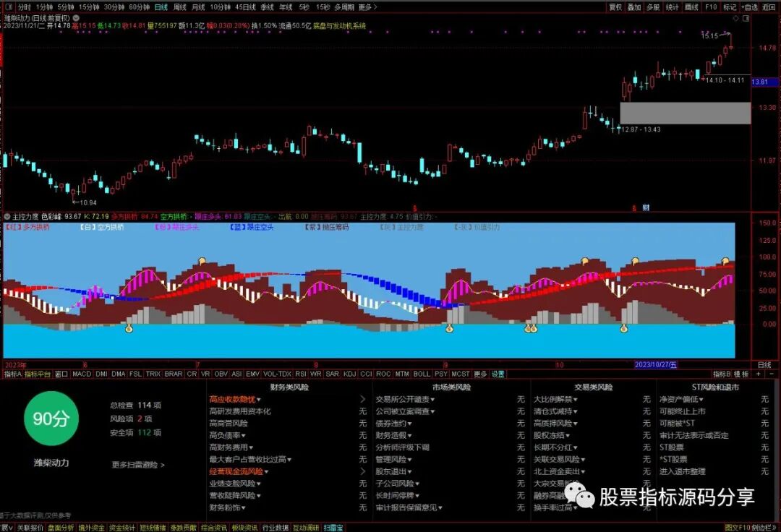Click the minus button beside 模板
781x532 pixels.
tap(772, 374)
